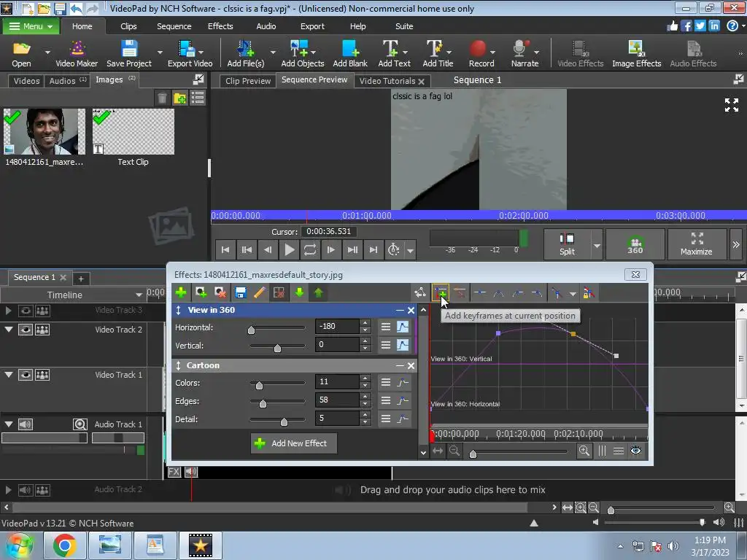747x560 pixels.
Task: Toggle Video Track 1 visibility eye
Action: pyautogui.click(x=26, y=375)
